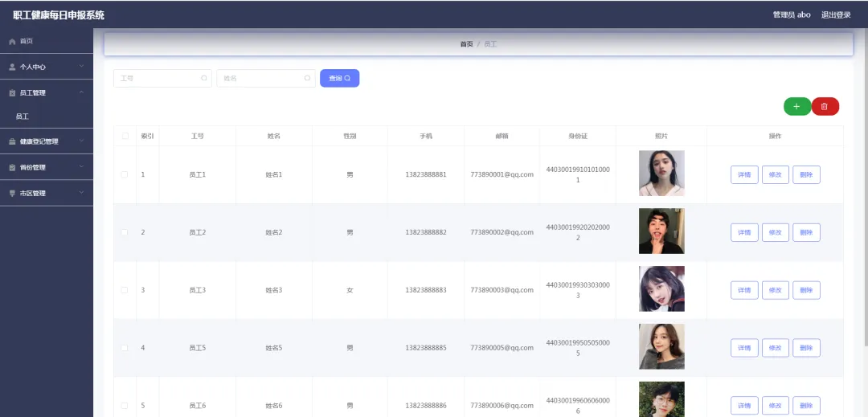Click the 查询 search button
The image size is (868, 417).
[339, 78]
